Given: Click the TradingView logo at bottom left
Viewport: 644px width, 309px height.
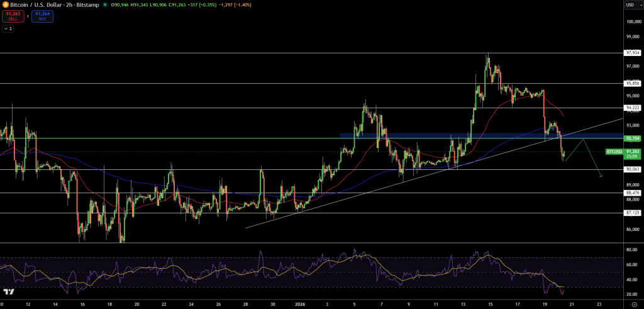Looking at the screenshot, I should pos(9,292).
